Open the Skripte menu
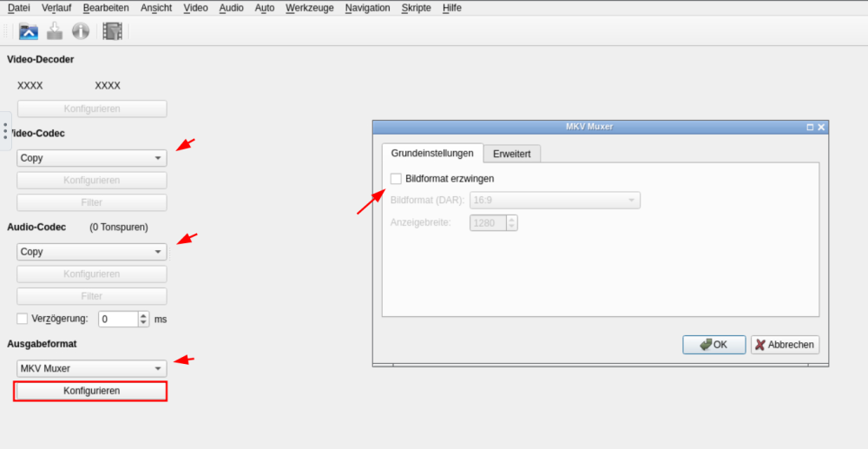 [x=417, y=8]
